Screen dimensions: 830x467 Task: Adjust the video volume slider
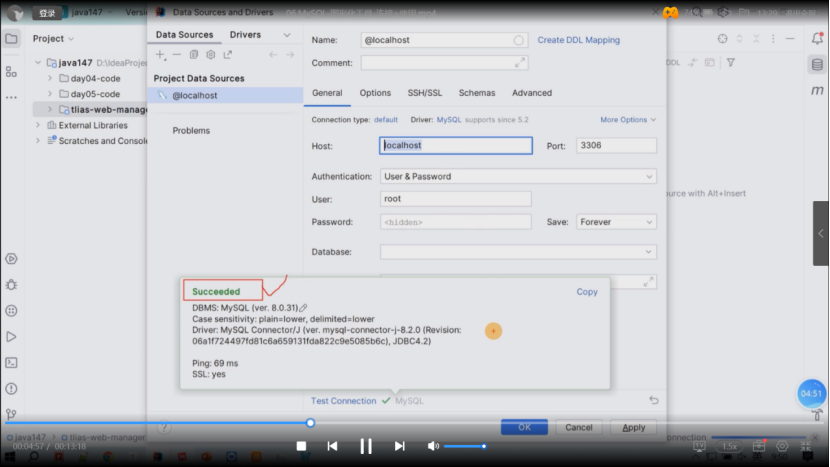point(465,446)
